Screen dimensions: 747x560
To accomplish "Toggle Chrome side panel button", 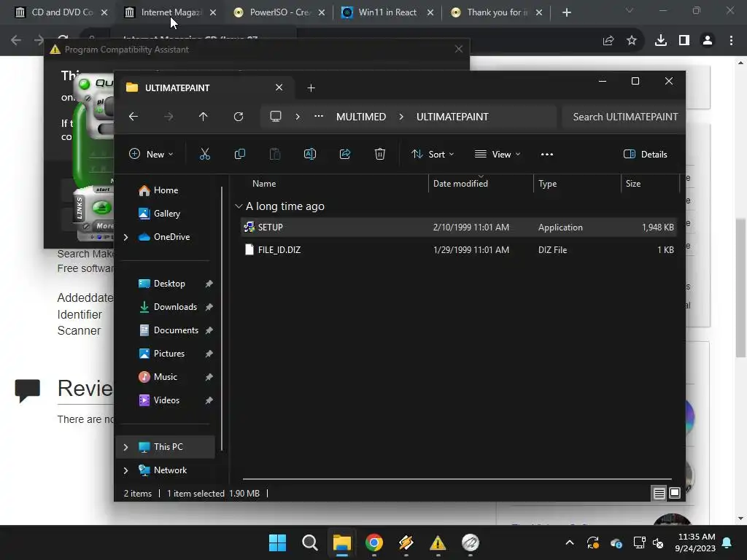I will click(x=684, y=41).
